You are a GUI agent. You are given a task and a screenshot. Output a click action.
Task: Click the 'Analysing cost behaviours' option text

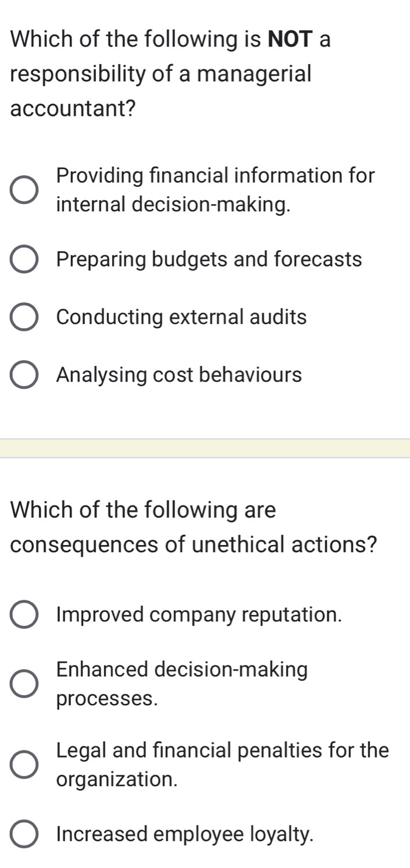pos(179,375)
